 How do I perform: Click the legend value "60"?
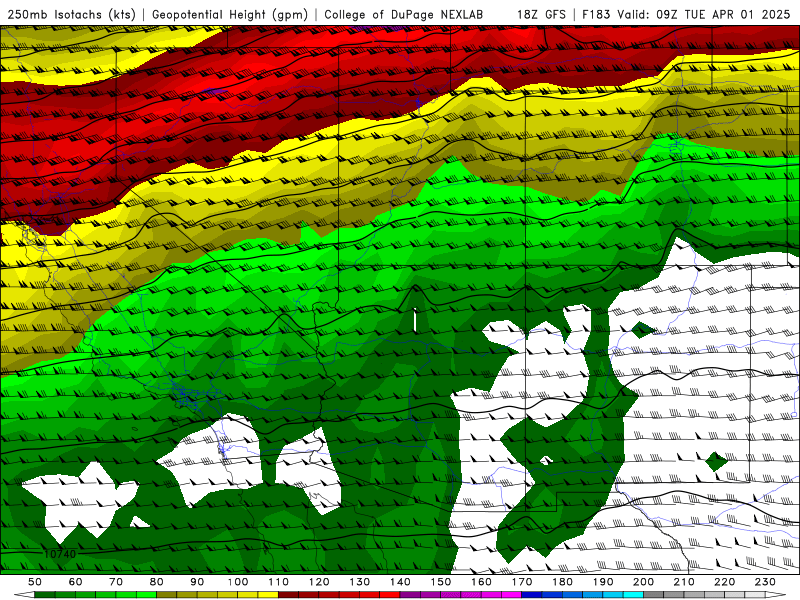point(76,582)
